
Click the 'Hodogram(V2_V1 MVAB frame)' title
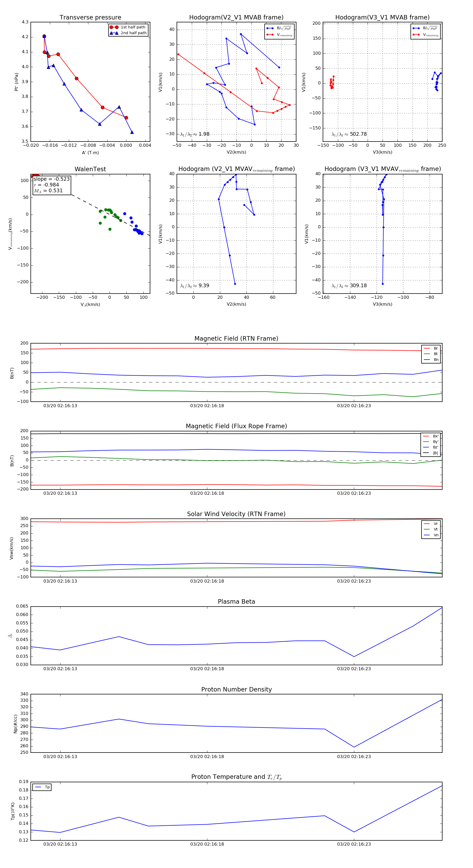coord(236,18)
